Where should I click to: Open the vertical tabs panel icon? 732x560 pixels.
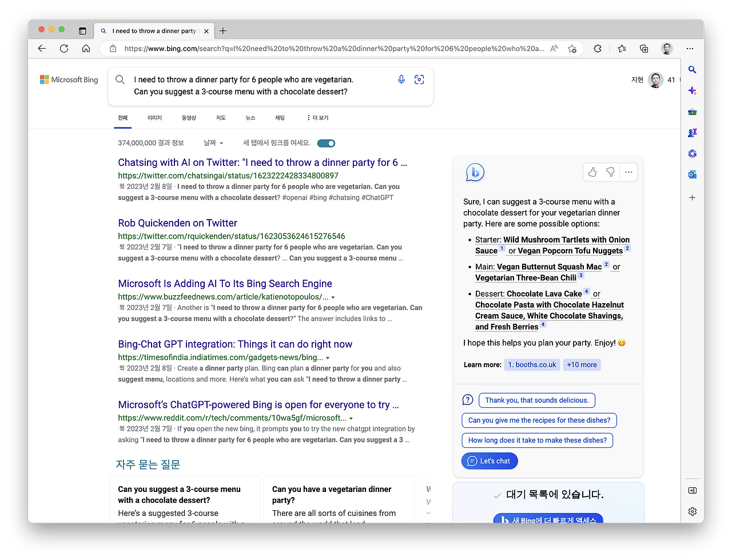pos(82,31)
